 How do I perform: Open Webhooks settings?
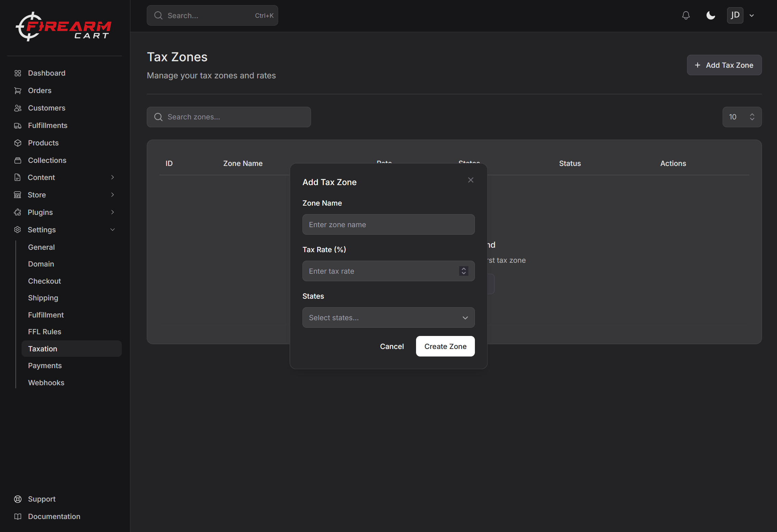pos(46,382)
